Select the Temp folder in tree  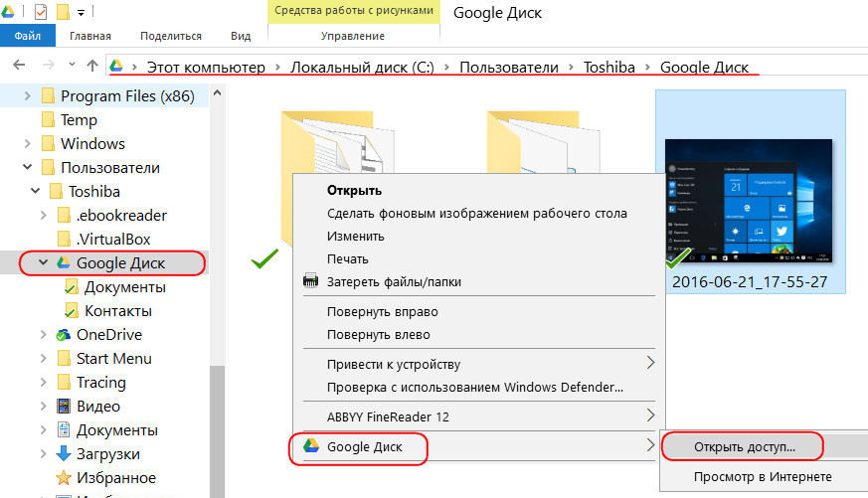tap(79, 120)
